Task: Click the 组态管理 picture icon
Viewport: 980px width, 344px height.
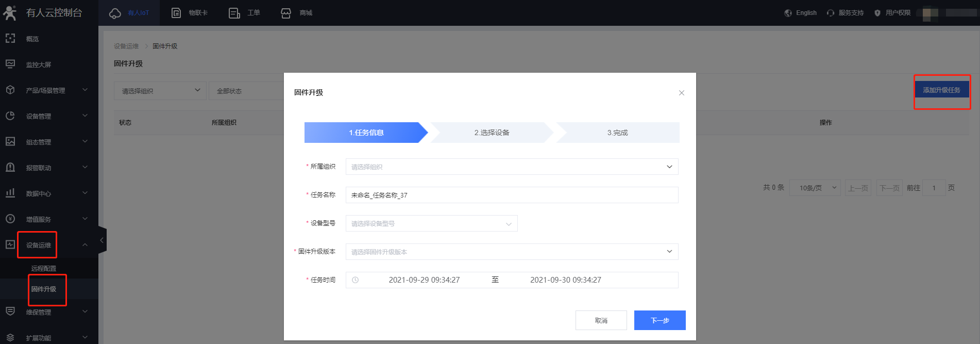Action: (x=10, y=141)
